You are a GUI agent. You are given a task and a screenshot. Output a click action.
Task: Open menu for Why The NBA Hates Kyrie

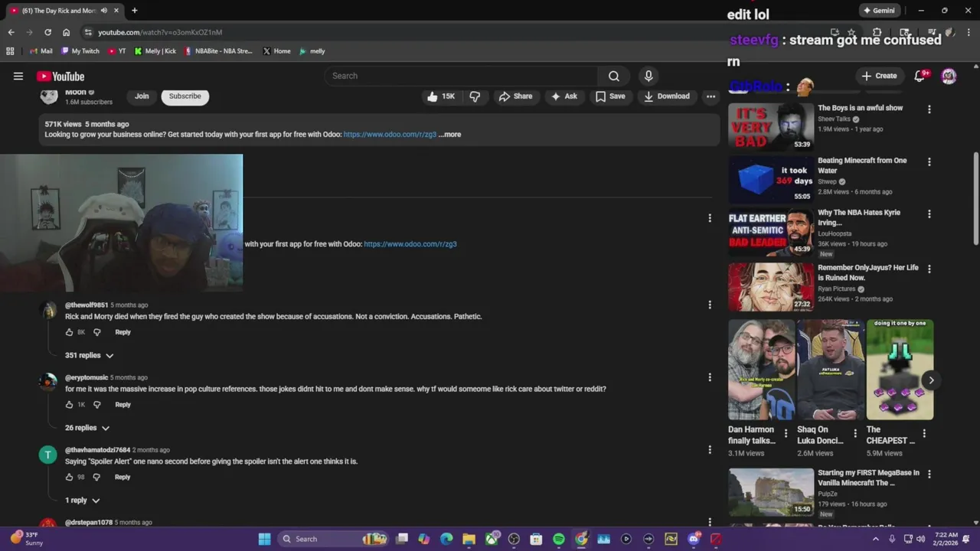pyautogui.click(x=929, y=214)
